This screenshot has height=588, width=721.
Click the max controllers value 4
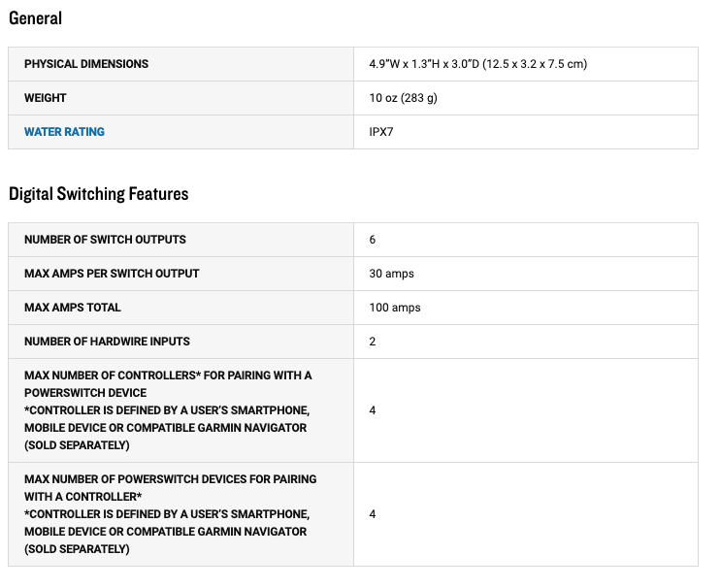click(373, 410)
